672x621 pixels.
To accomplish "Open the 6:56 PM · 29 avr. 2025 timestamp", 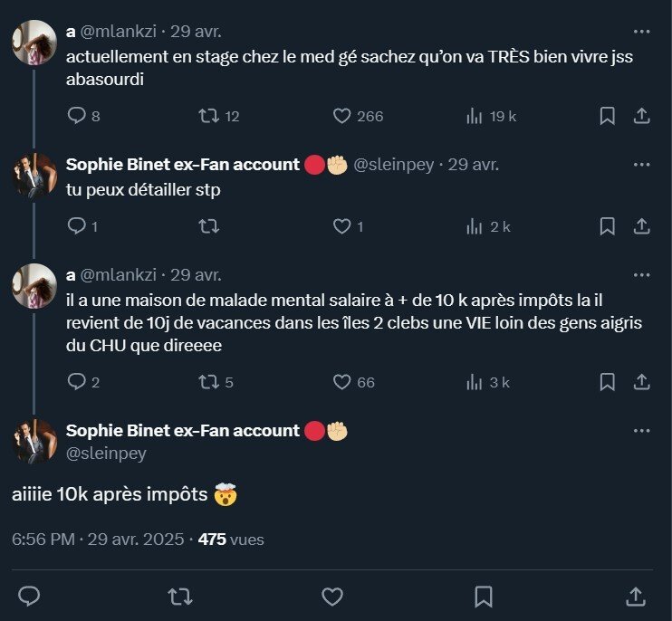I will [98, 540].
